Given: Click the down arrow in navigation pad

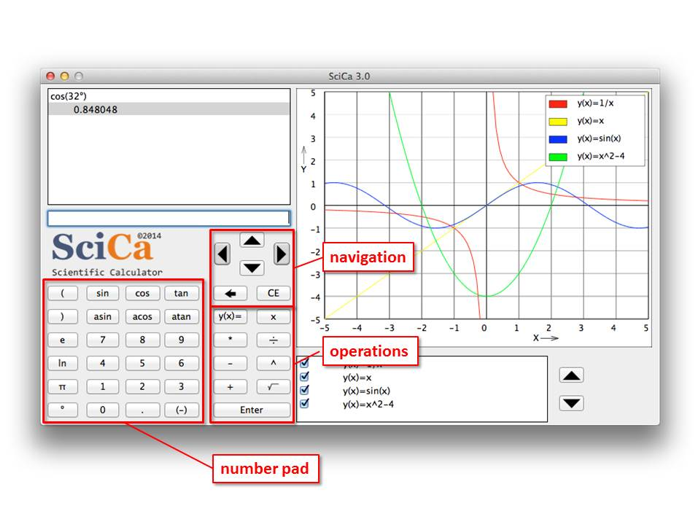Looking at the screenshot, I should coord(252,267).
